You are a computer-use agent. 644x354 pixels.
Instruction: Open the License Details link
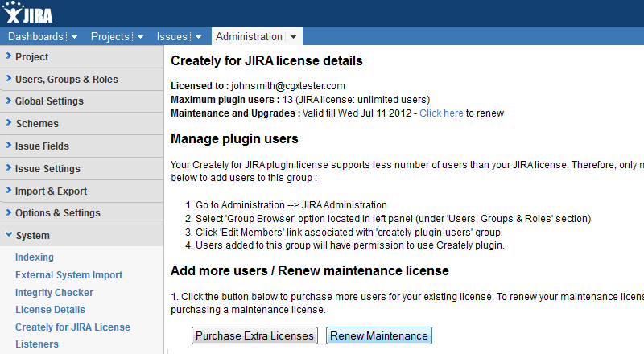tap(50, 310)
